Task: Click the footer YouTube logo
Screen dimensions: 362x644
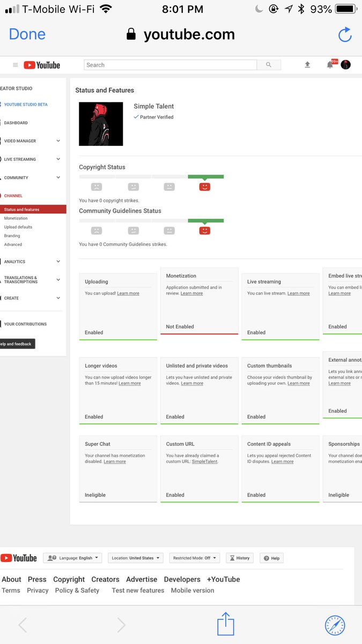Action: click(19, 558)
